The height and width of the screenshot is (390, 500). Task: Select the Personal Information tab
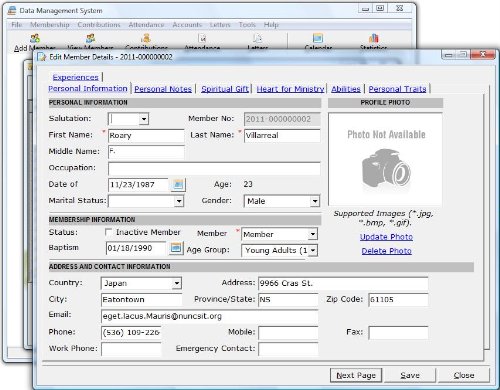tap(88, 89)
